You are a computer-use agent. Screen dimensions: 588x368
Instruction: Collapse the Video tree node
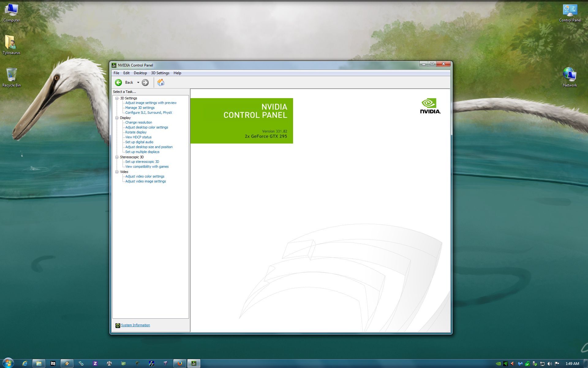[117, 172]
